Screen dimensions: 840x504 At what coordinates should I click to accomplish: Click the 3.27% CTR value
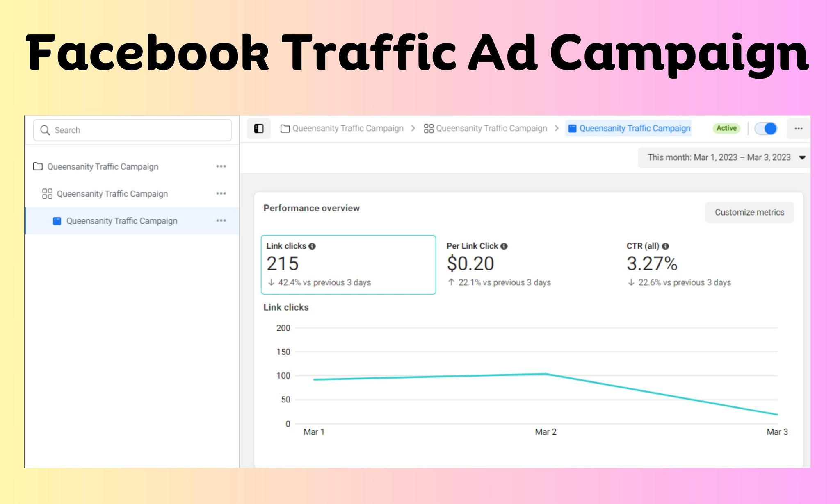tap(652, 263)
